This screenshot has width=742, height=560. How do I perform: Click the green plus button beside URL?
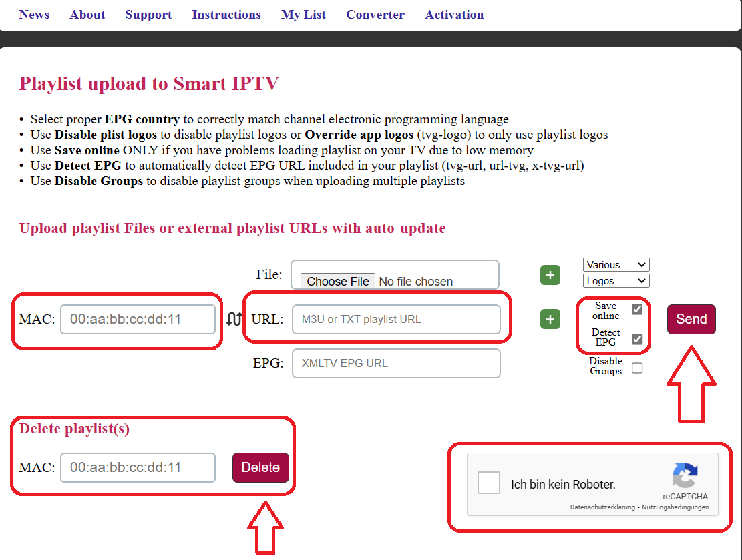pos(550,319)
